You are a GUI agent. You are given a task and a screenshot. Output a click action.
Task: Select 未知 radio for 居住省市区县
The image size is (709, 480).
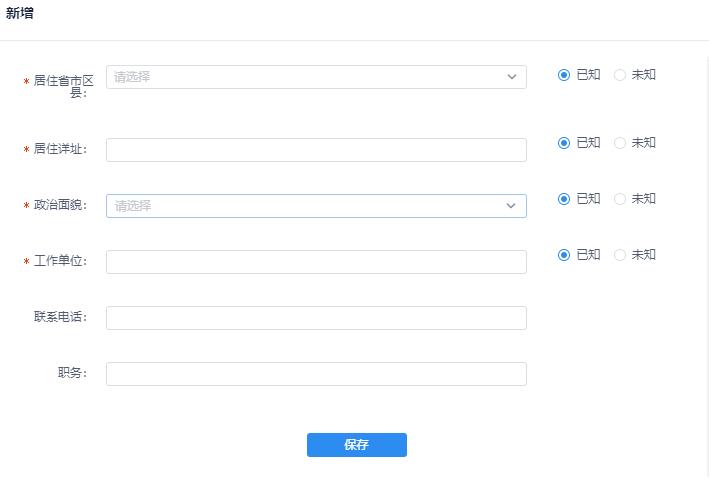(620, 75)
